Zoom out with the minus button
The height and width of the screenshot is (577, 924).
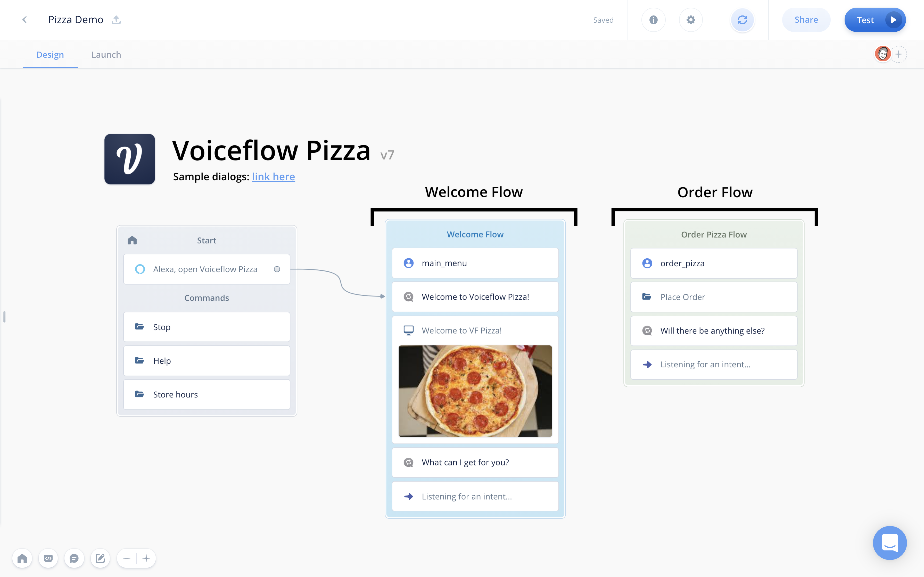pyautogui.click(x=127, y=558)
